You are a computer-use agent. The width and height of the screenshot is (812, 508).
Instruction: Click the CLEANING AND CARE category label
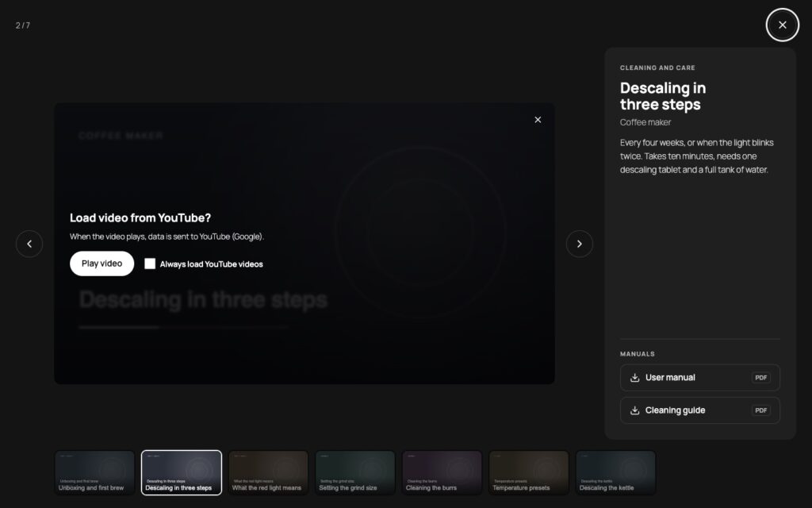(x=657, y=68)
